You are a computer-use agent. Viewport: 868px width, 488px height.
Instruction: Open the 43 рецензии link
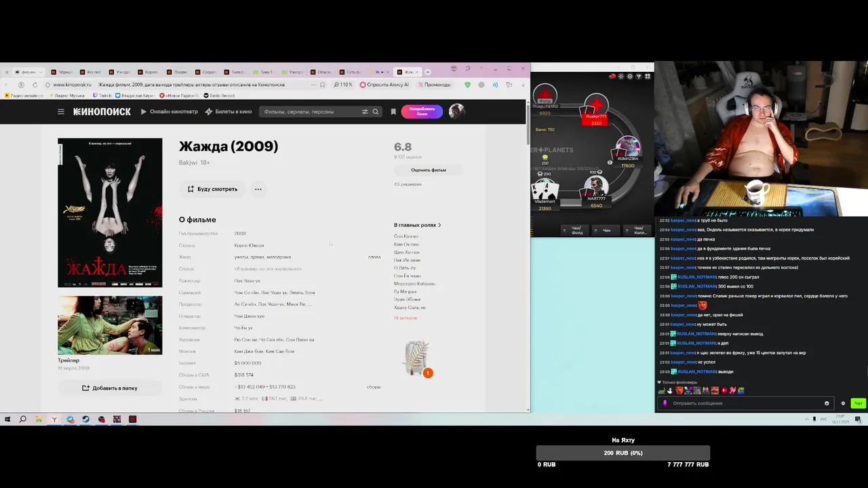click(x=408, y=184)
